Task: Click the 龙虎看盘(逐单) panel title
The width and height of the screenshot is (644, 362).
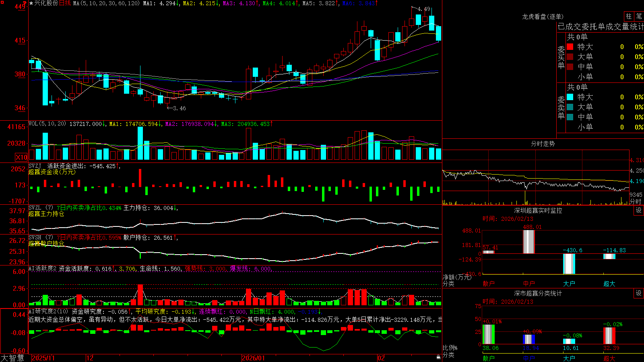Action: pos(543,16)
